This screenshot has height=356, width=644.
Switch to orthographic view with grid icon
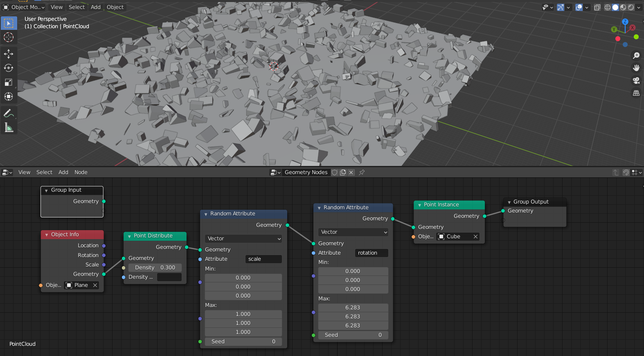pyautogui.click(x=636, y=93)
